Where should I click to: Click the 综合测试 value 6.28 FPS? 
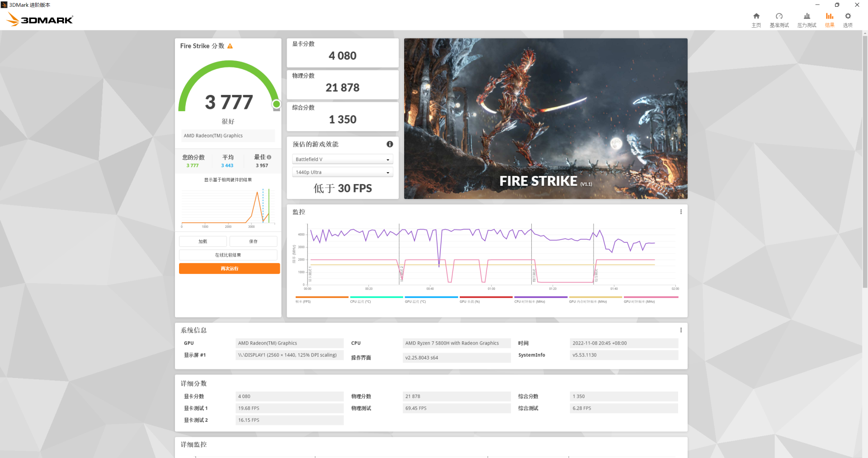coord(624,408)
